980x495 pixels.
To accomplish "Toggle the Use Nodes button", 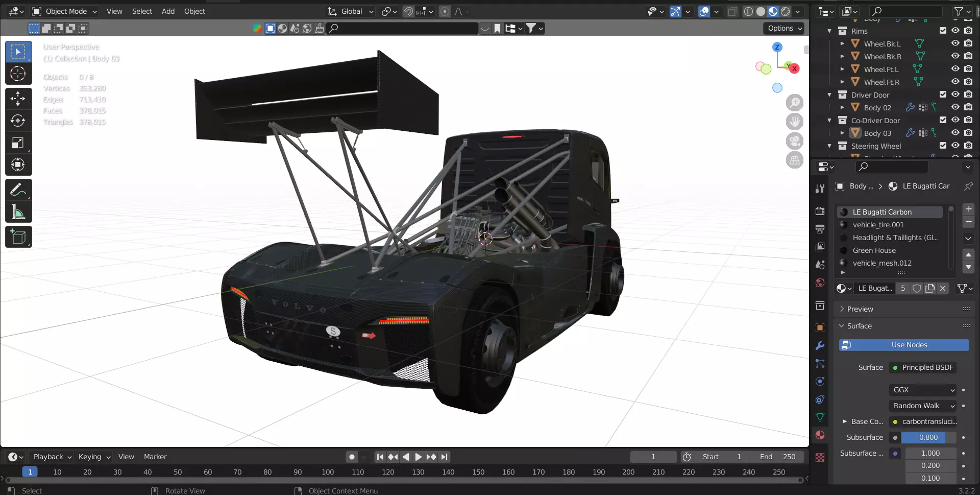I will click(x=904, y=345).
